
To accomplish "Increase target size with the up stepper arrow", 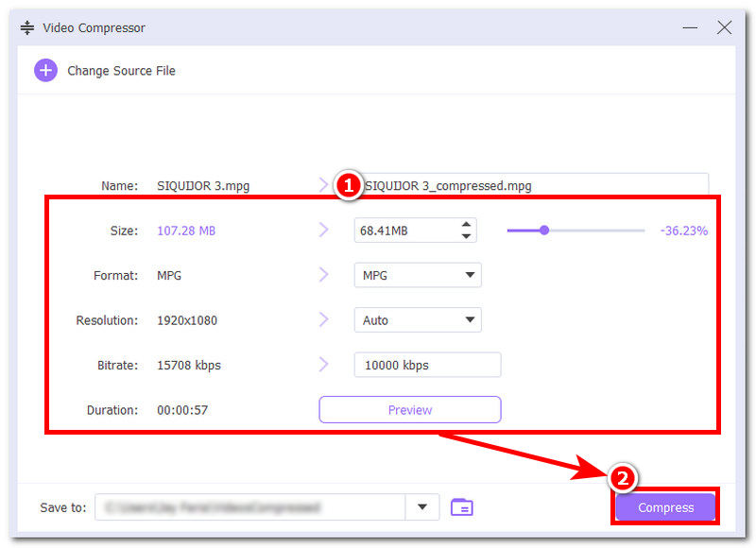I will tap(465, 225).
